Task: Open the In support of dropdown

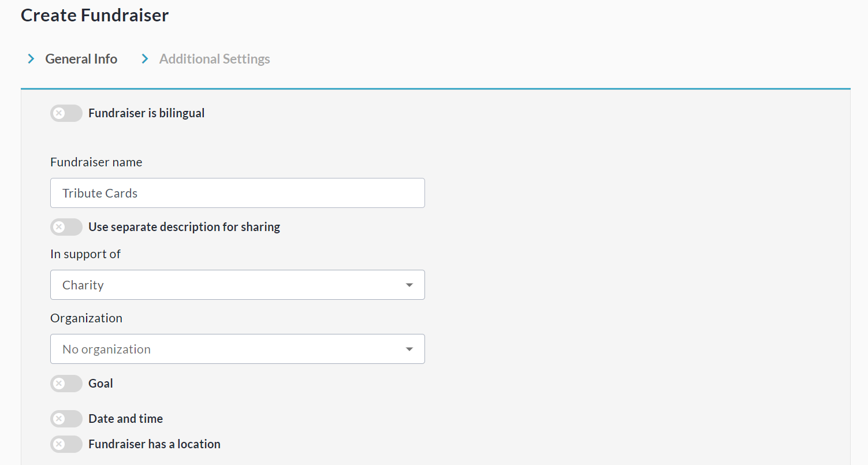Action: 237,285
